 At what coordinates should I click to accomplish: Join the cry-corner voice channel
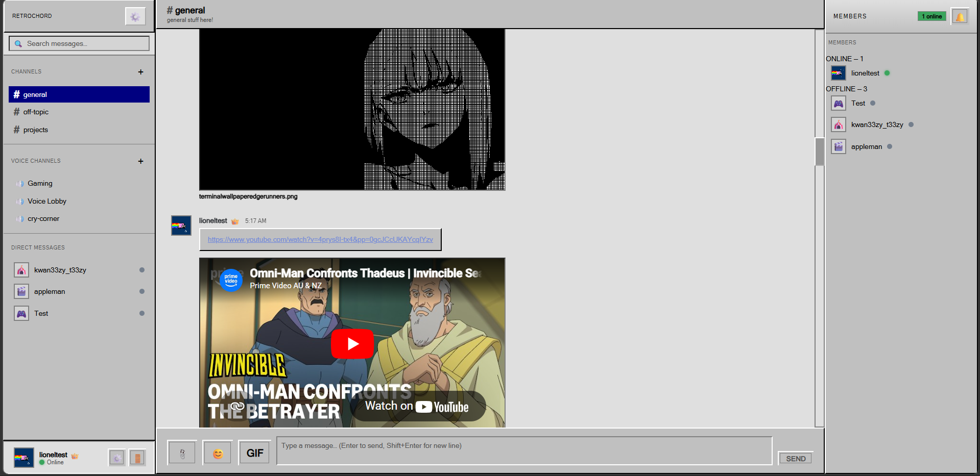tap(79, 218)
